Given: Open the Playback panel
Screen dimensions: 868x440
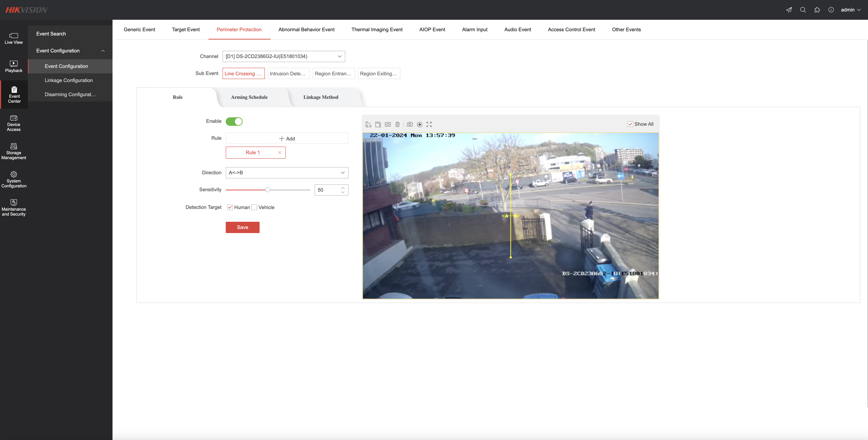Looking at the screenshot, I should point(13,66).
